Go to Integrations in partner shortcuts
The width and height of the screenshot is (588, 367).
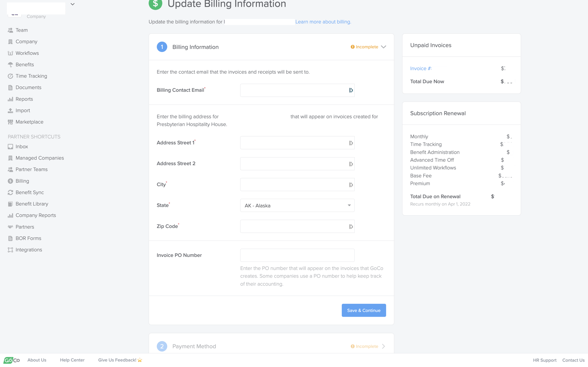[29, 250]
